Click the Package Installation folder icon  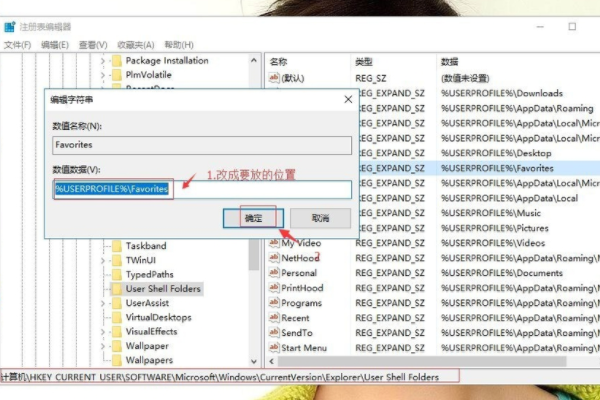click(117, 60)
